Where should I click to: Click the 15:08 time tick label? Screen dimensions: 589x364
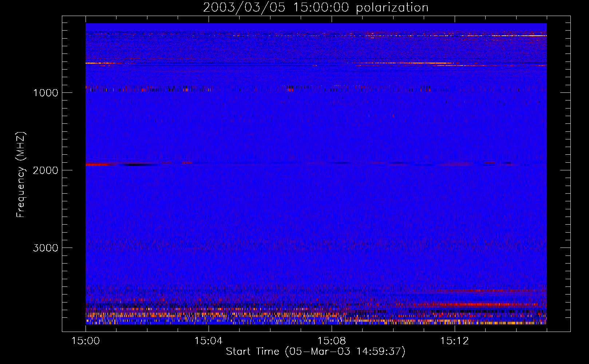point(332,341)
